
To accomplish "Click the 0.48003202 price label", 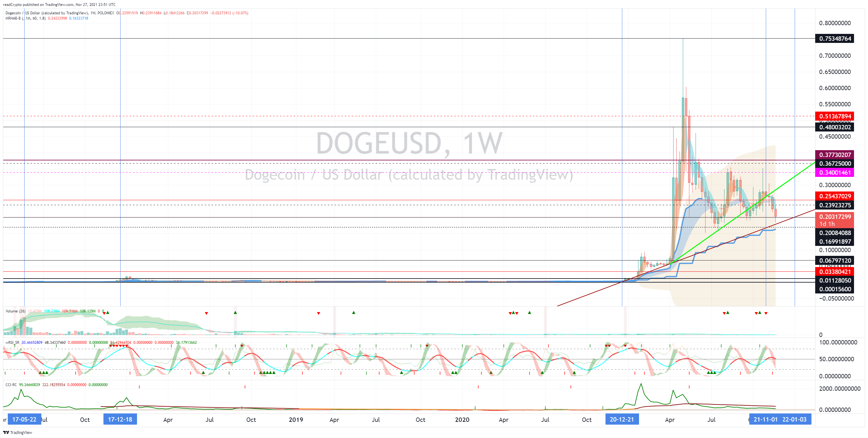I will (835, 127).
